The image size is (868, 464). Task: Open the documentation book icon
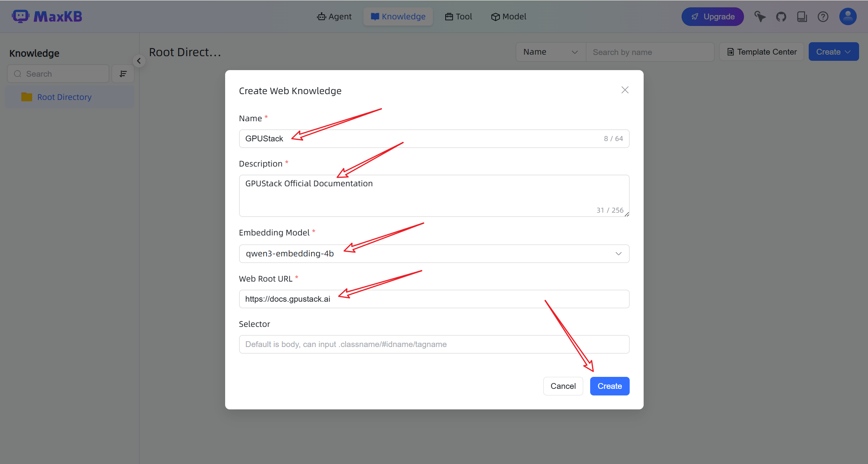coord(802,17)
